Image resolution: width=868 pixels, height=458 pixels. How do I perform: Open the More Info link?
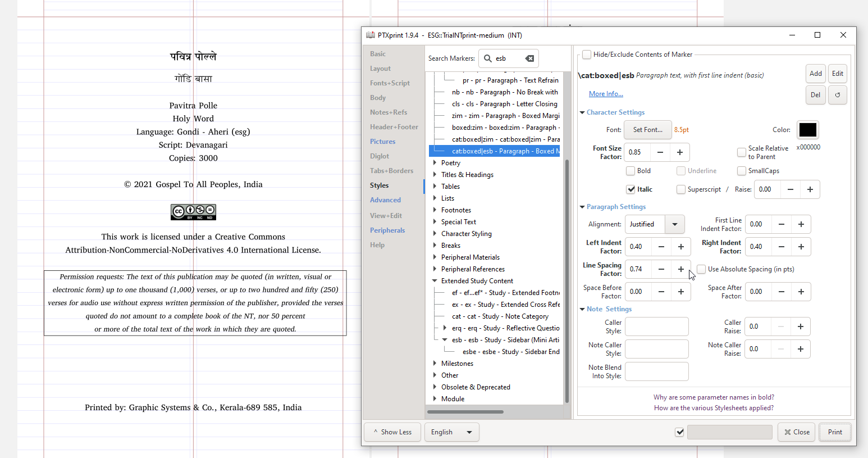(x=606, y=93)
